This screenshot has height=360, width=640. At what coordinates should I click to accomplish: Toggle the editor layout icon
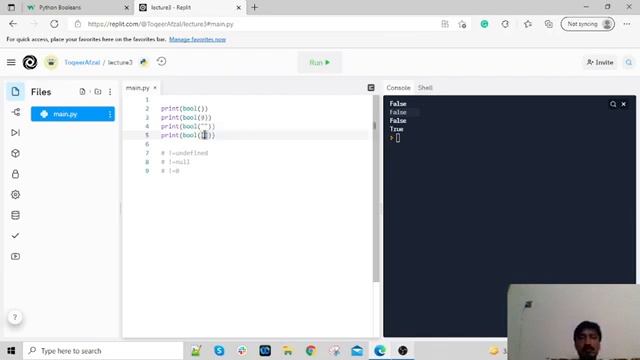[371, 88]
